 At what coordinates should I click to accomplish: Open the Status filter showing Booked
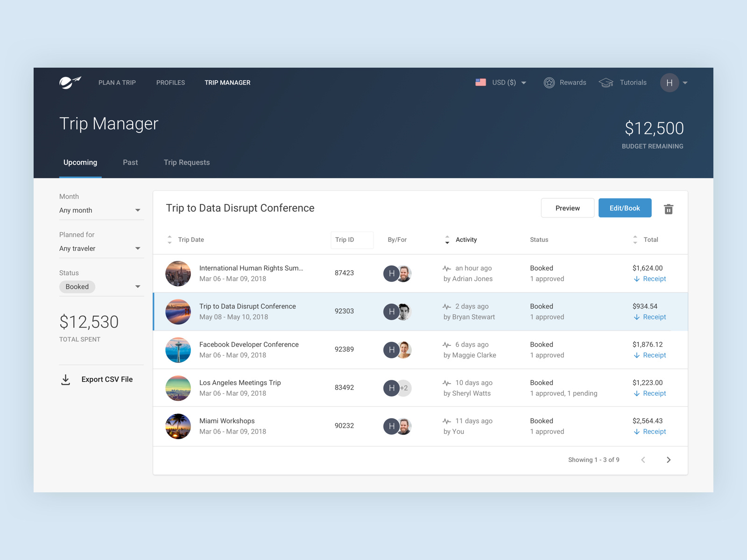click(x=137, y=287)
